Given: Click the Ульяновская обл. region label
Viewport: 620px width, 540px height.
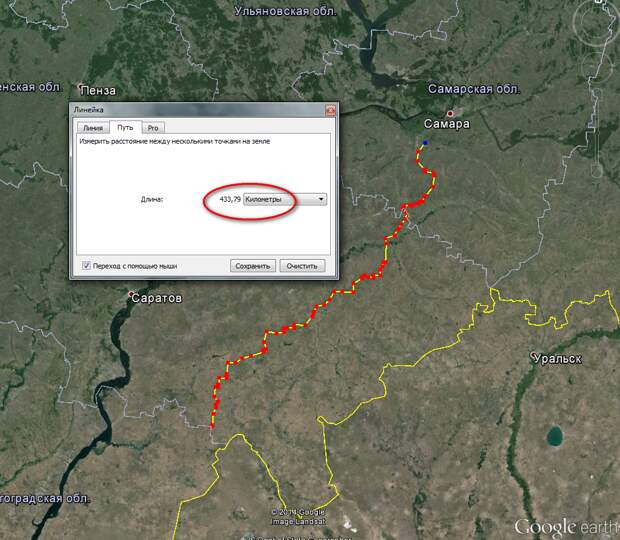Looking at the screenshot, I should (x=285, y=11).
